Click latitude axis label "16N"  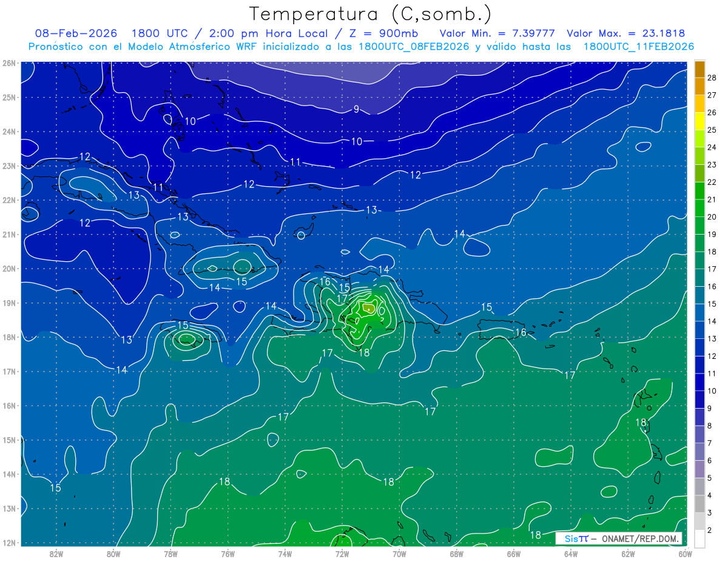pos(8,406)
